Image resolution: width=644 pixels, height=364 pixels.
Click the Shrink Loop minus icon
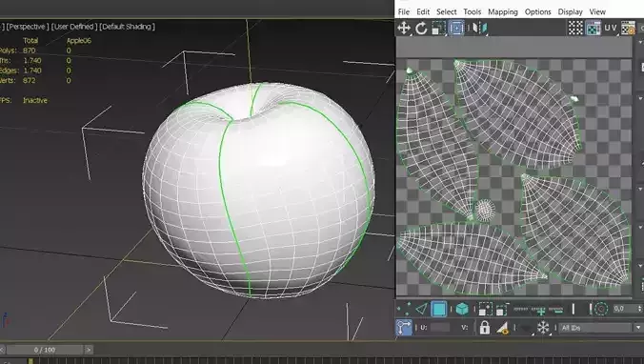pos(555,310)
